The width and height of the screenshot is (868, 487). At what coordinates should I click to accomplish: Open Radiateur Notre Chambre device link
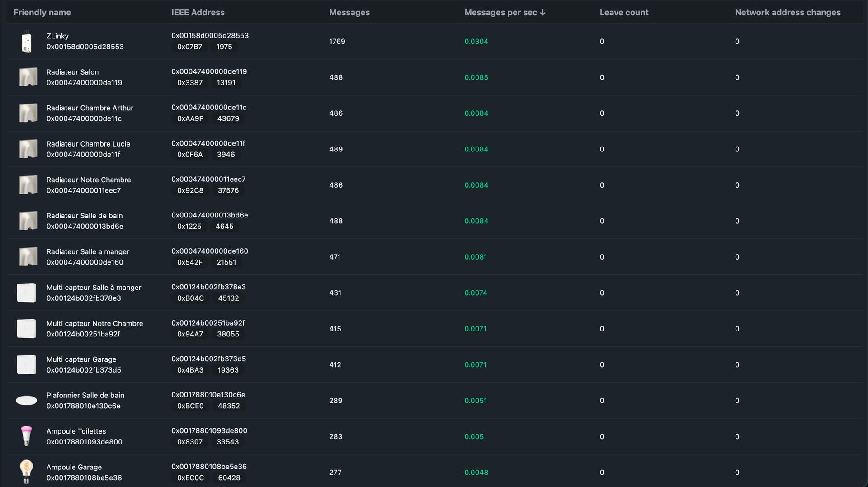(x=89, y=180)
